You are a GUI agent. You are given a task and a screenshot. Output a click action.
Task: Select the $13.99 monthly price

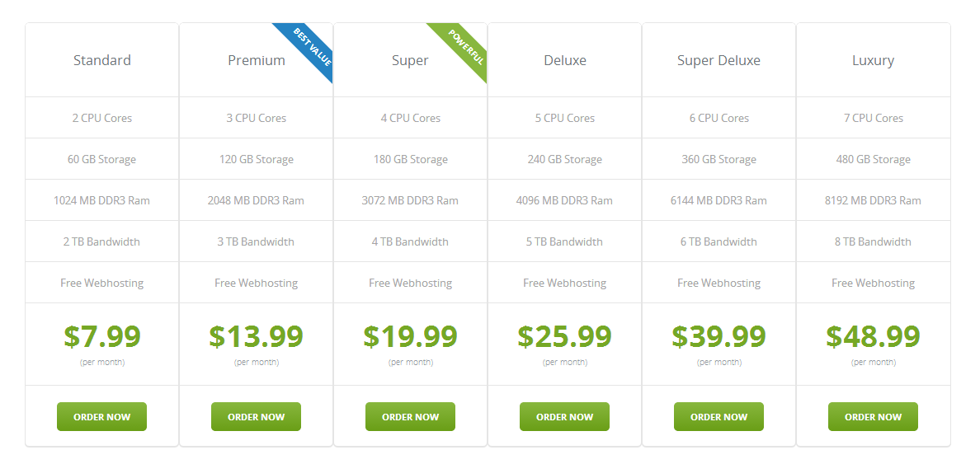pyautogui.click(x=257, y=336)
